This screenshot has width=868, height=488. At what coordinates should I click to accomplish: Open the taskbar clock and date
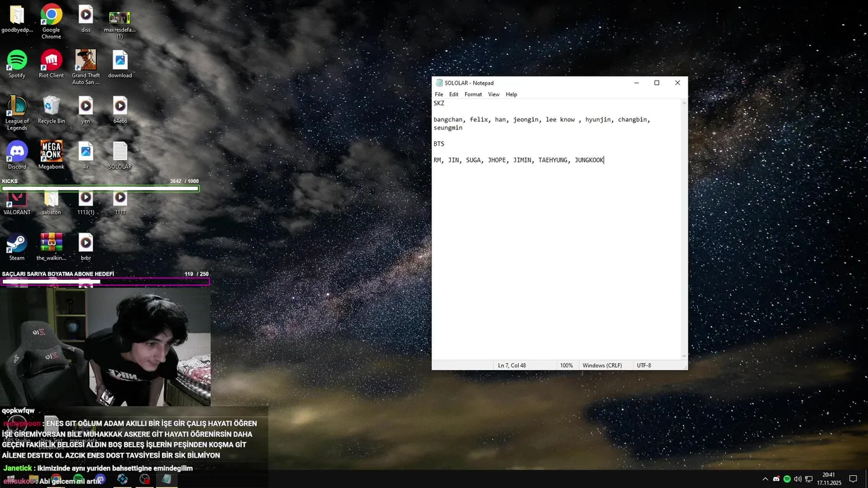coord(828,479)
